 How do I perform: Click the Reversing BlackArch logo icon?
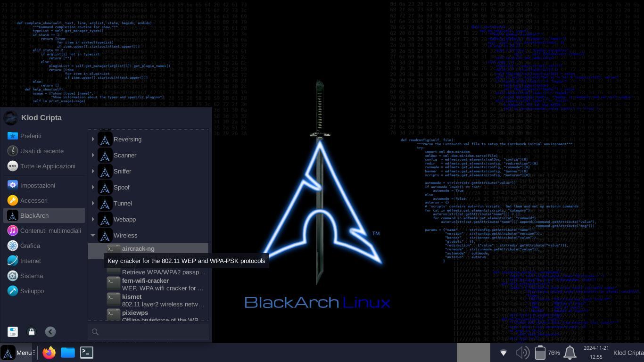tap(105, 139)
